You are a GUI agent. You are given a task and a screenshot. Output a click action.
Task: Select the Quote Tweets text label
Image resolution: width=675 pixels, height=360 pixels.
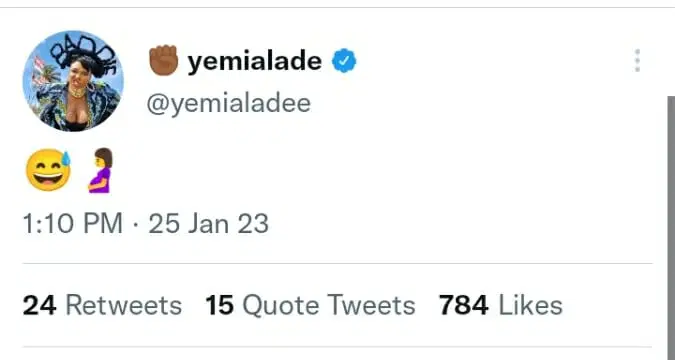tap(329, 305)
